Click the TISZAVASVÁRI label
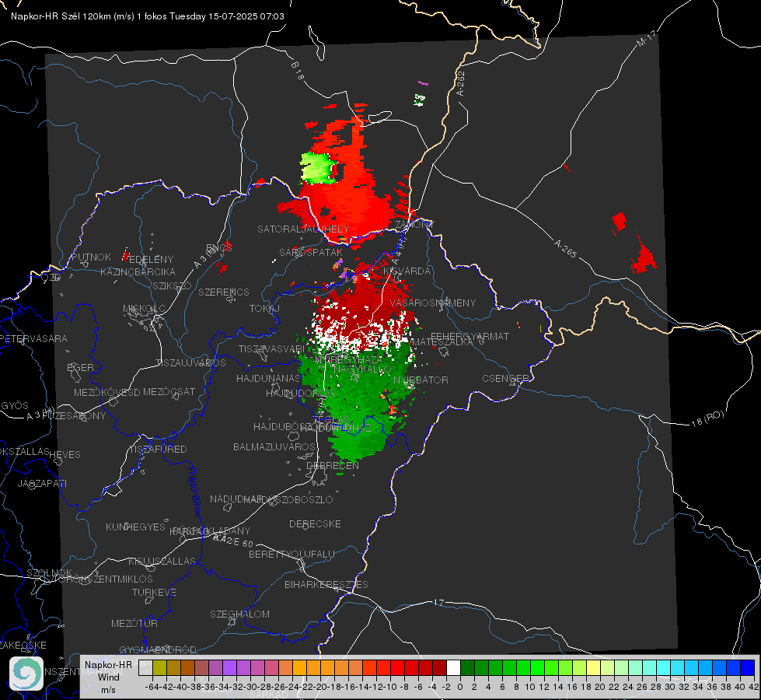Image resolution: width=761 pixels, height=700 pixels. point(271,348)
